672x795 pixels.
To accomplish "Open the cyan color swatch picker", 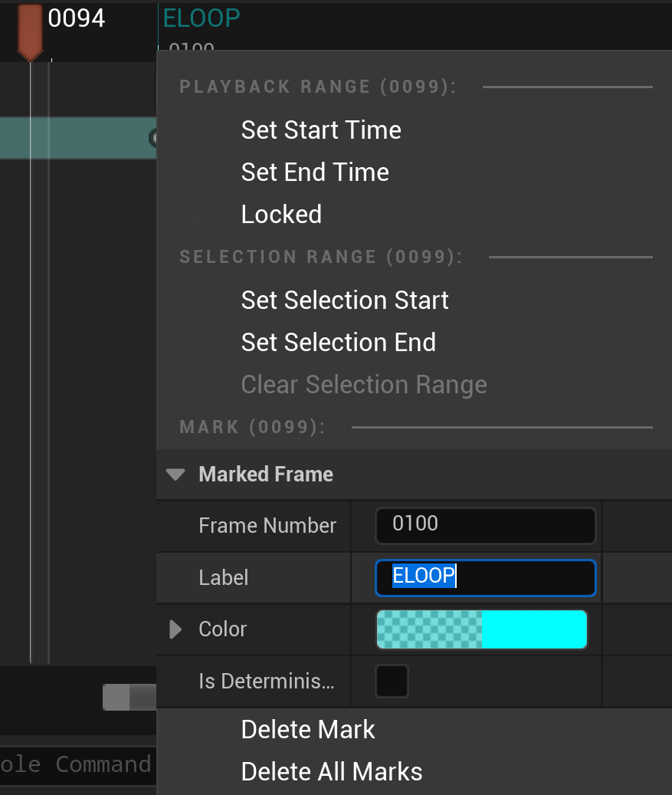I will (481, 629).
